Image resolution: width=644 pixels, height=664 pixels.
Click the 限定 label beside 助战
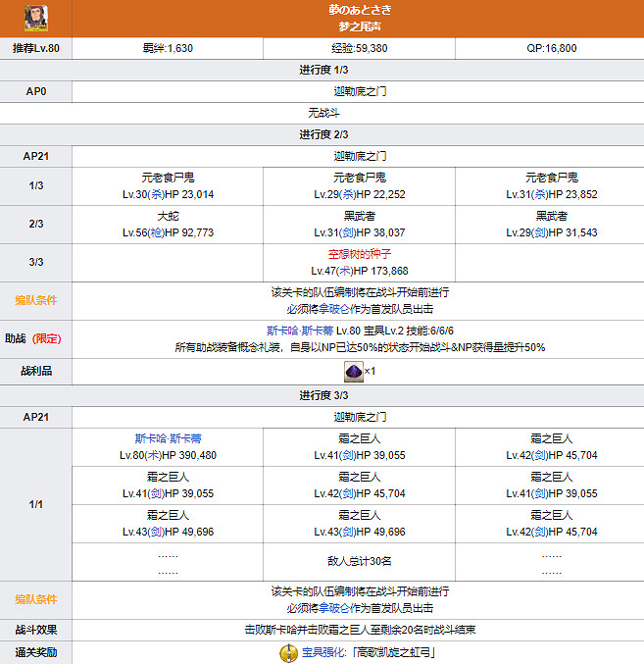click(x=47, y=338)
